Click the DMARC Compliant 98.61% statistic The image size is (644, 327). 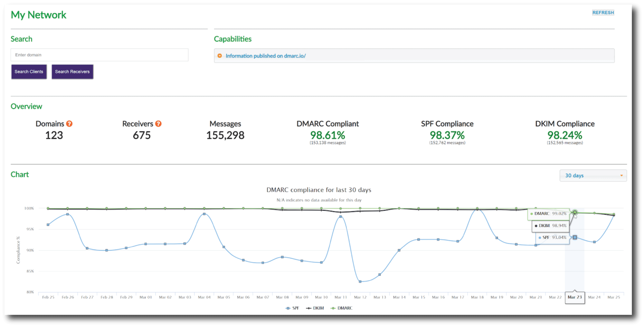click(327, 135)
